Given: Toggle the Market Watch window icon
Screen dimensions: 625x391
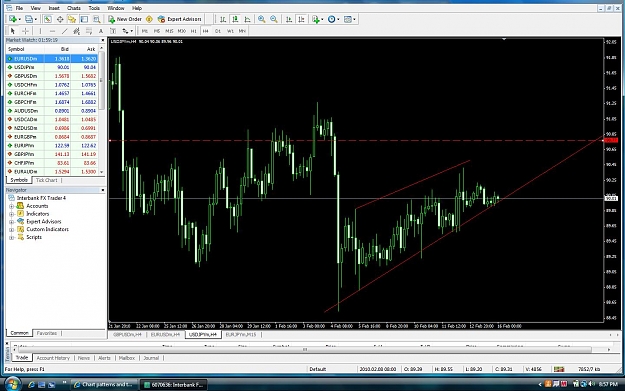Looking at the screenshot, I should tap(47, 19).
